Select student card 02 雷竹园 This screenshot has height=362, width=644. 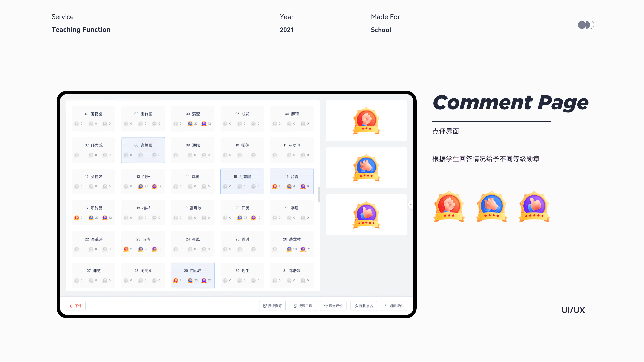(x=143, y=119)
